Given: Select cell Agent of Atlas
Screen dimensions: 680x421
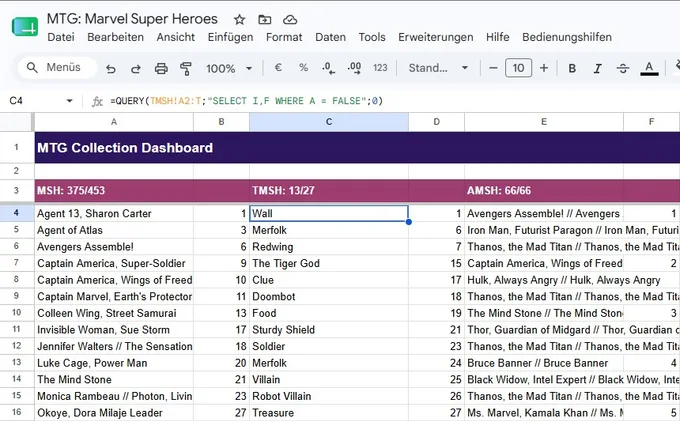Looking at the screenshot, I should pyautogui.click(x=114, y=230).
